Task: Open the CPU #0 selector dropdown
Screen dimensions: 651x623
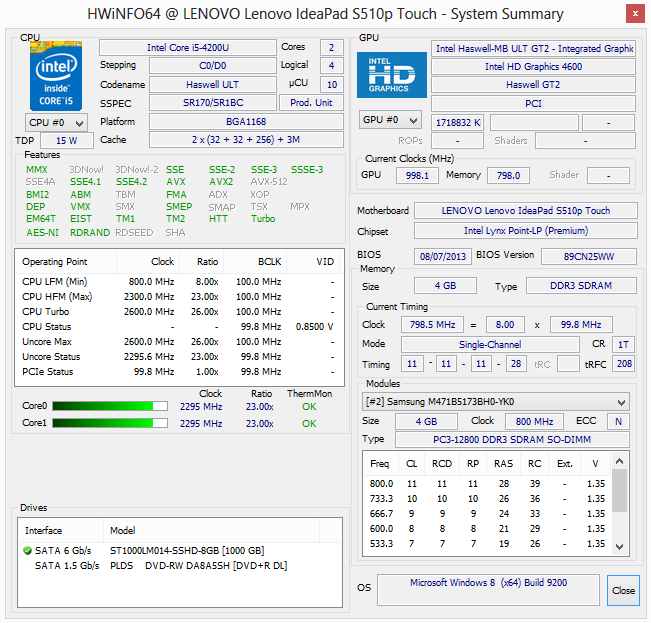Action: pos(56,122)
